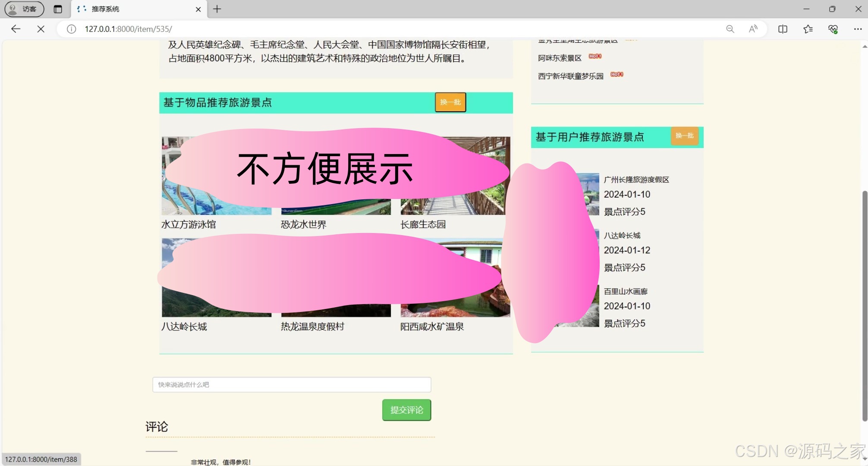Click the site information icon in address bar
868x466 pixels.
(70, 29)
